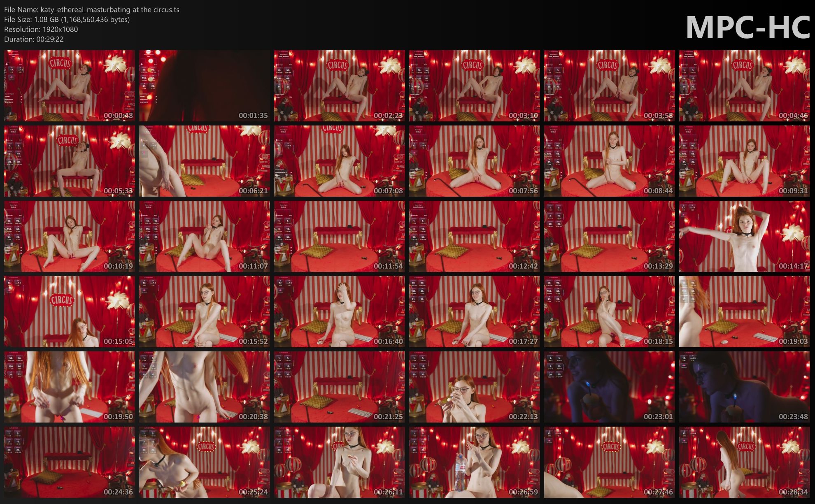The image size is (815, 504).
Task: Pick the thumbnail stamped 00:07:56
Action: 475,161
